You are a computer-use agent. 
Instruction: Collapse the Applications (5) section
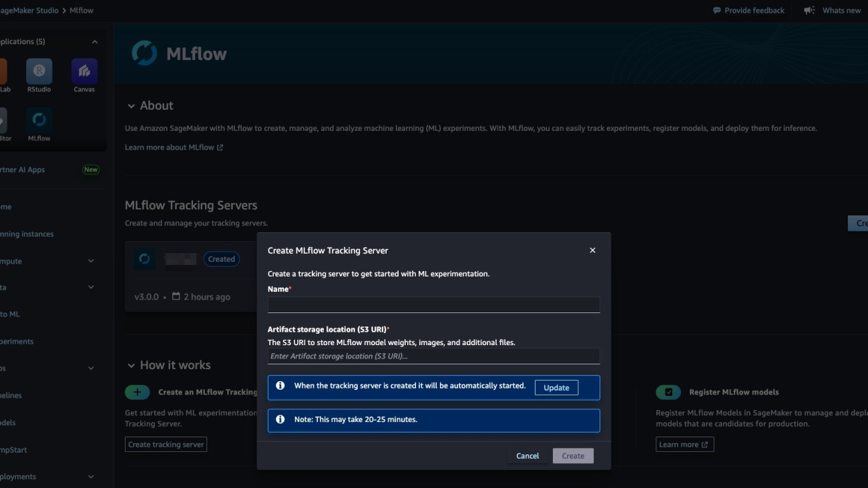coord(95,41)
